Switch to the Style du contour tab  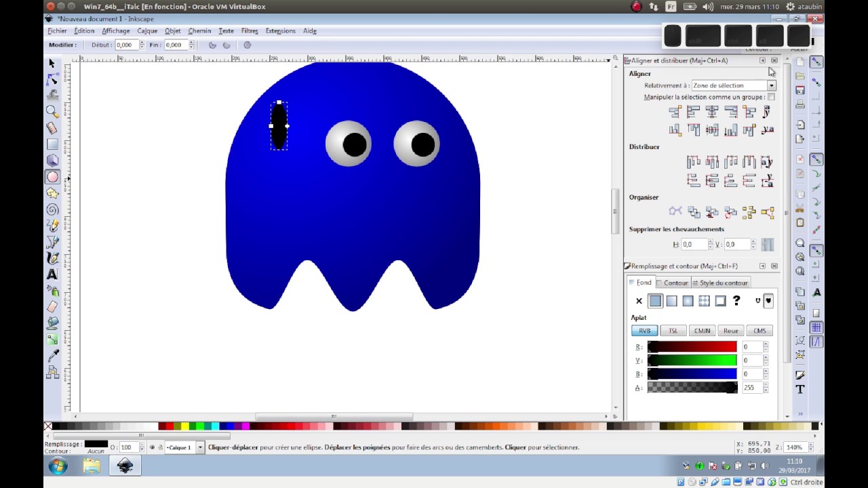coord(720,283)
